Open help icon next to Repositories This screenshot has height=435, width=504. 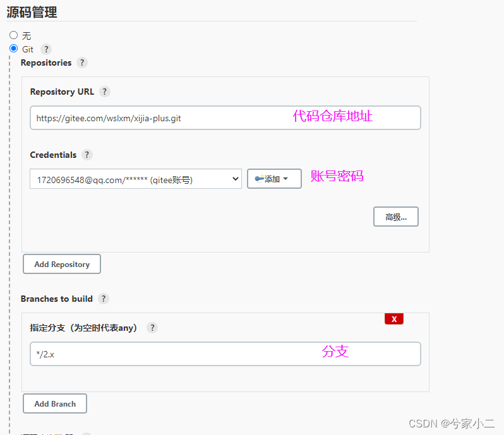[82, 63]
